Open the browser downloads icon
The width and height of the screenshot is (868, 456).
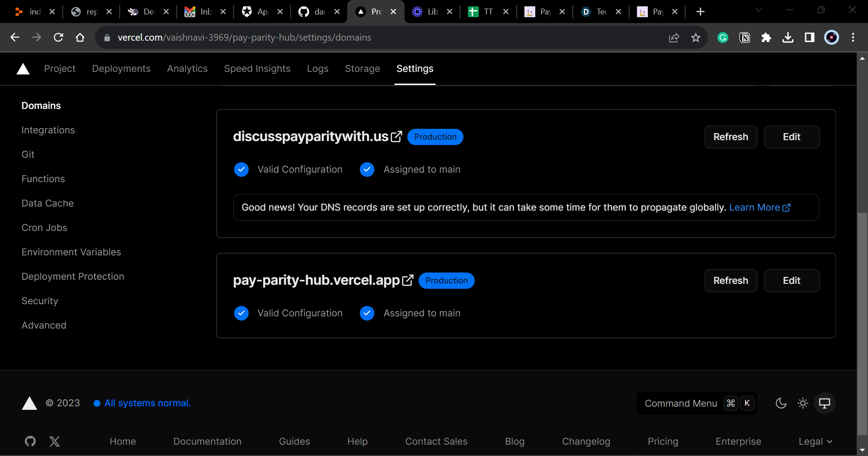pos(788,38)
